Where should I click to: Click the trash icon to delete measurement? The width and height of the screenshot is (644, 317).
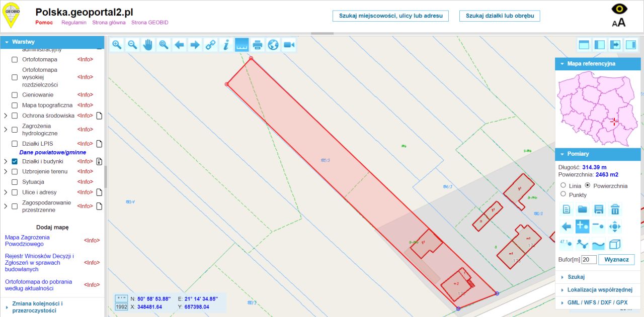[x=615, y=209]
